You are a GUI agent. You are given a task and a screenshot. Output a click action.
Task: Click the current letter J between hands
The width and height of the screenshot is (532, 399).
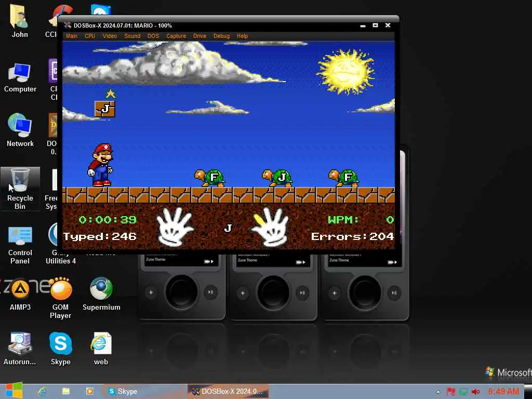[x=228, y=228]
